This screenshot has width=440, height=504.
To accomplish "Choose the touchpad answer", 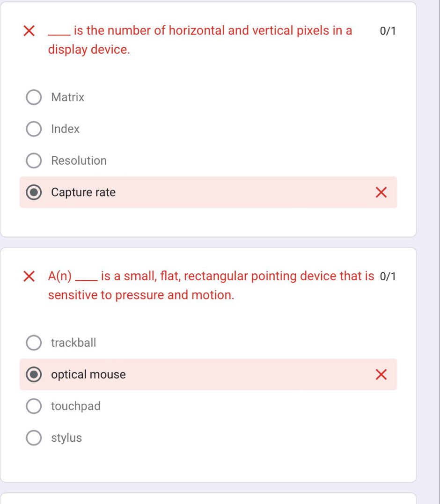I will click(34, 406).
